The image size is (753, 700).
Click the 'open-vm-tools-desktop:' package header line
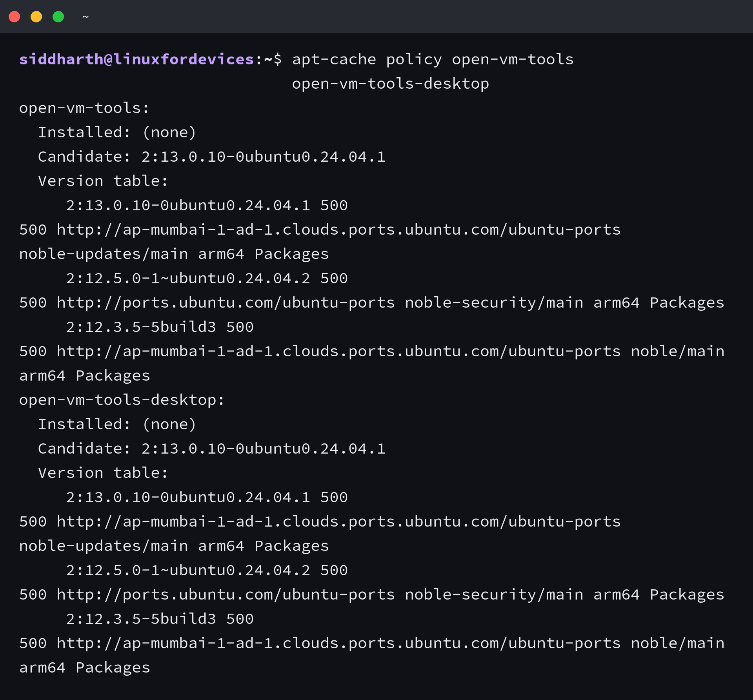point(122,400)
